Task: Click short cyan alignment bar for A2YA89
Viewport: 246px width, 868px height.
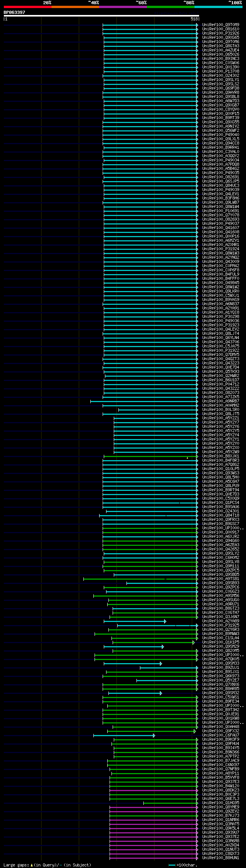Action: (x=135, y=621)
